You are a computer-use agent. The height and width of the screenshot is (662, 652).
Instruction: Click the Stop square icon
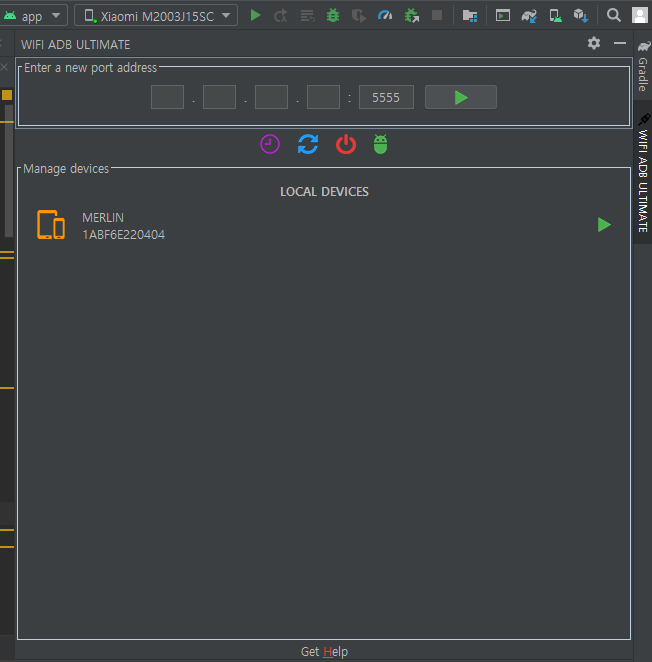click(x=437, y=16)
